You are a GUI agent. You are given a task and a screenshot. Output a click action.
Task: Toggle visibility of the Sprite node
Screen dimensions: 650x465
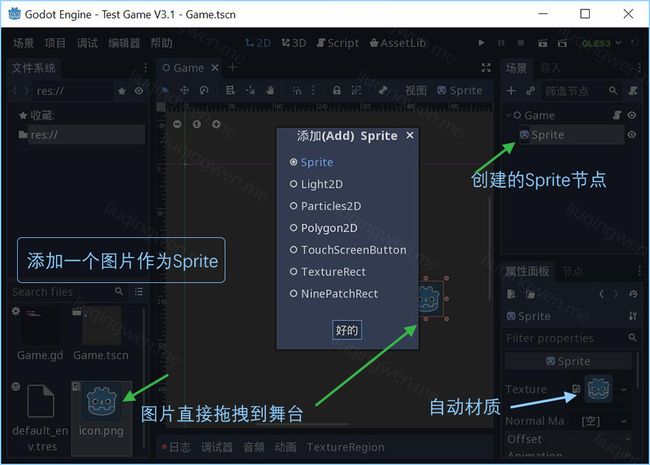pyautogui.click(x=632, y=135)
